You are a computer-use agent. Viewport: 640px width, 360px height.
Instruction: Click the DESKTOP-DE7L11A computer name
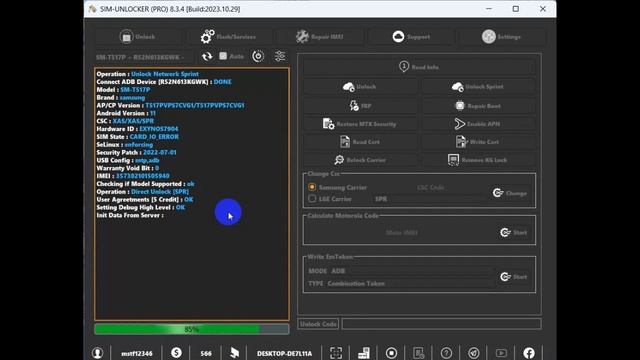[284, 353]
